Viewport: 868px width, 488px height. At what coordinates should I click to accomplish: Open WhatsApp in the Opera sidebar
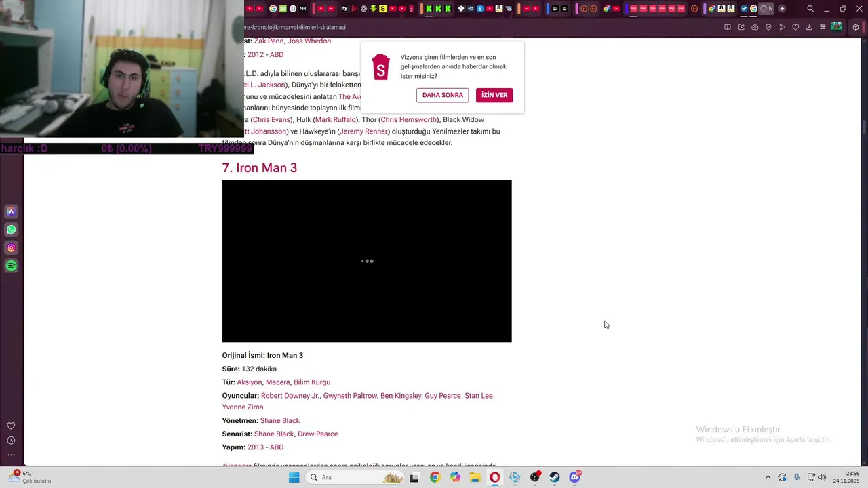[x=11, y=230]
